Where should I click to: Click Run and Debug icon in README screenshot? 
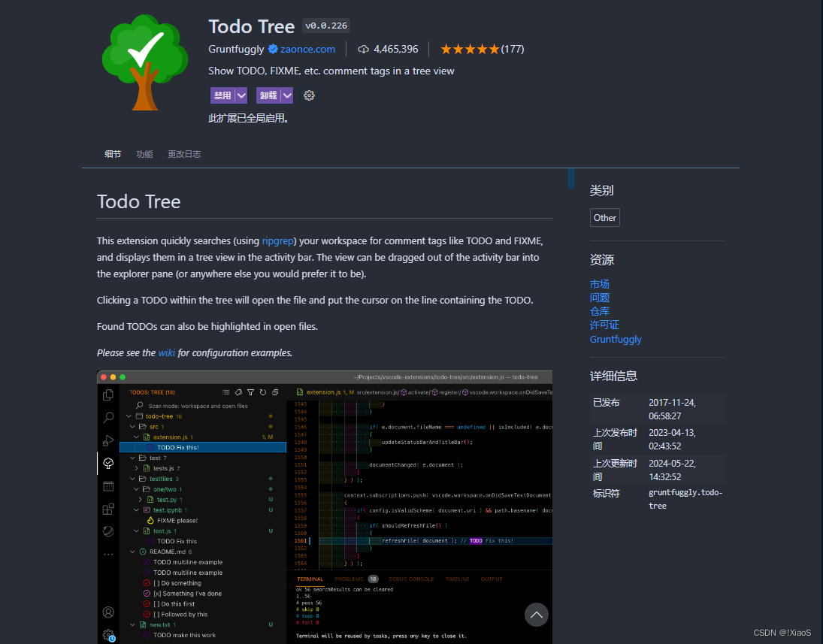click(x=108, y=440)
